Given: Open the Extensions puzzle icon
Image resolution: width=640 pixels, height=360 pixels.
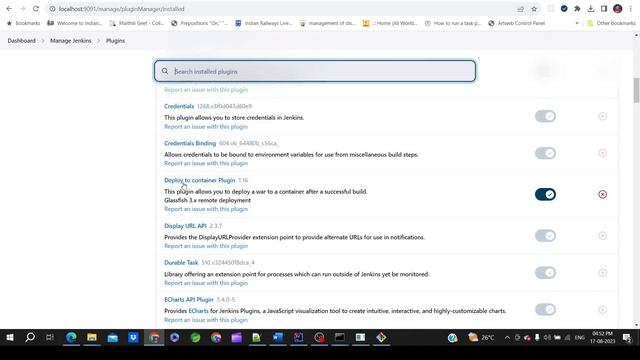Looking at the screenshot, I should pyautogui.click(x=577, y=9).
